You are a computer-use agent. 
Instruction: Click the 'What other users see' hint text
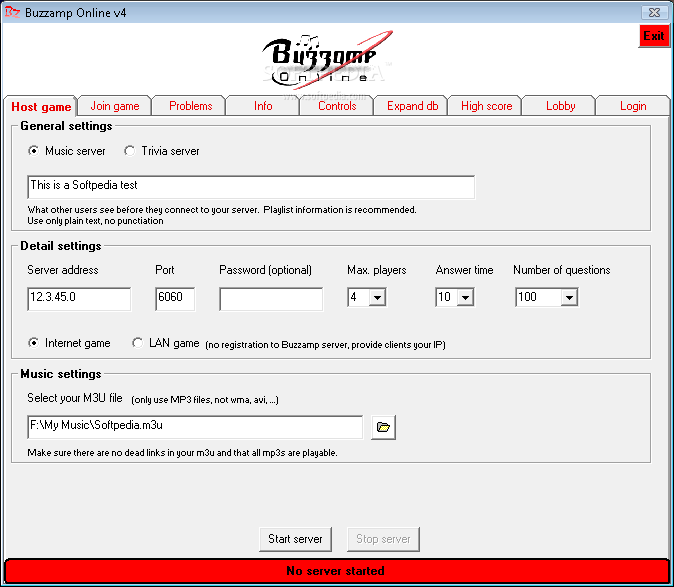pos(222,210)
